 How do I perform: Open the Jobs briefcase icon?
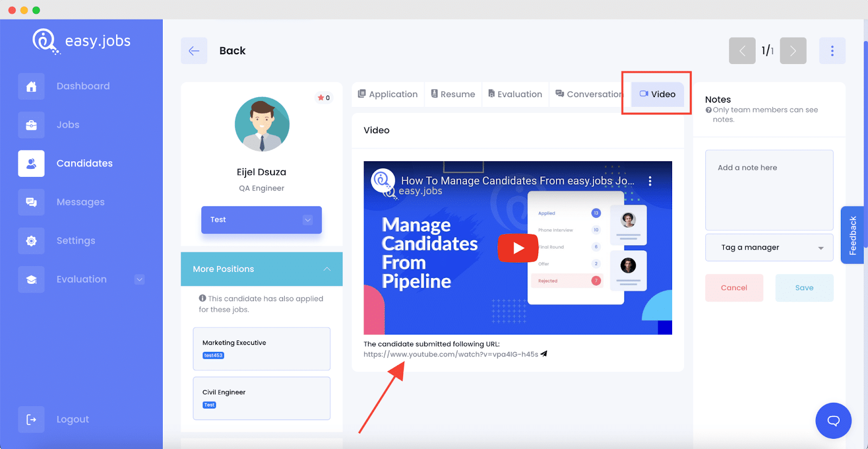[31, 125]
